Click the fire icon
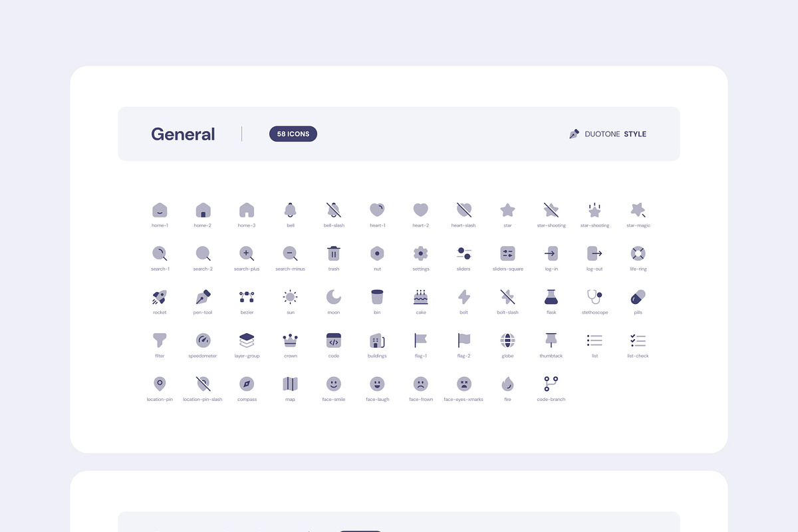 [507, 384]
